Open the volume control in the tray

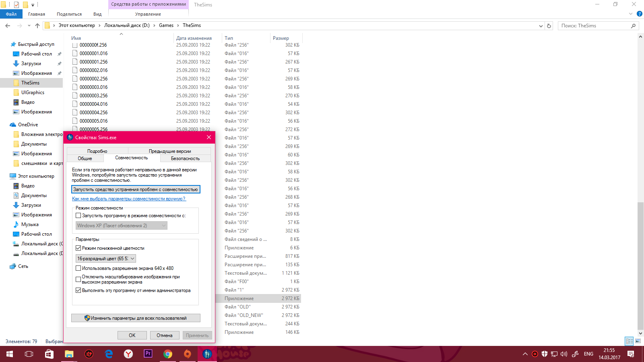point(564,354)
